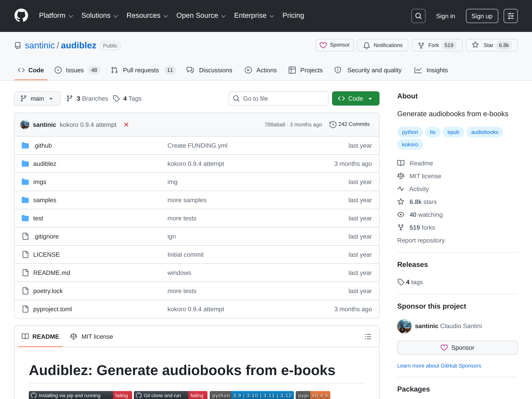Click the audiobooks topic tag
The height and width of the screenshot is (399, 532).
(484, 132)
